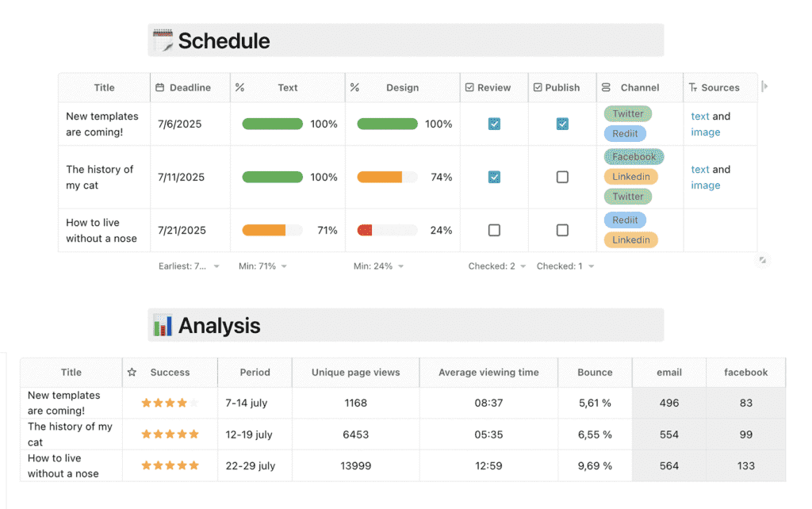812x509 pixels.
Task: Click the small arrow at table's right edge
Action: coord(764,86)
